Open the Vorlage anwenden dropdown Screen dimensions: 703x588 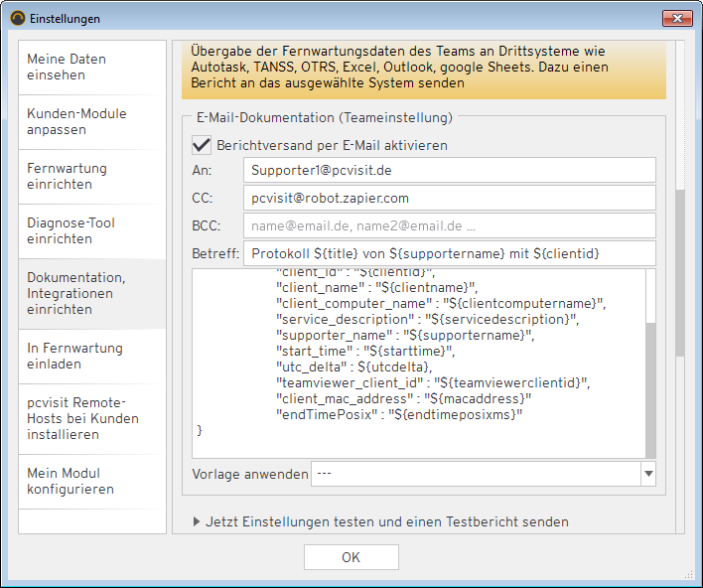coord(648,474)
